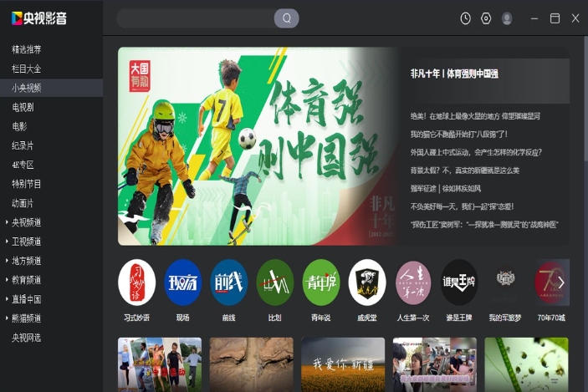The height and width of the screenshot is (392, 588).
Task: Open the 现场 channel icon
Action: coord(183,283)
